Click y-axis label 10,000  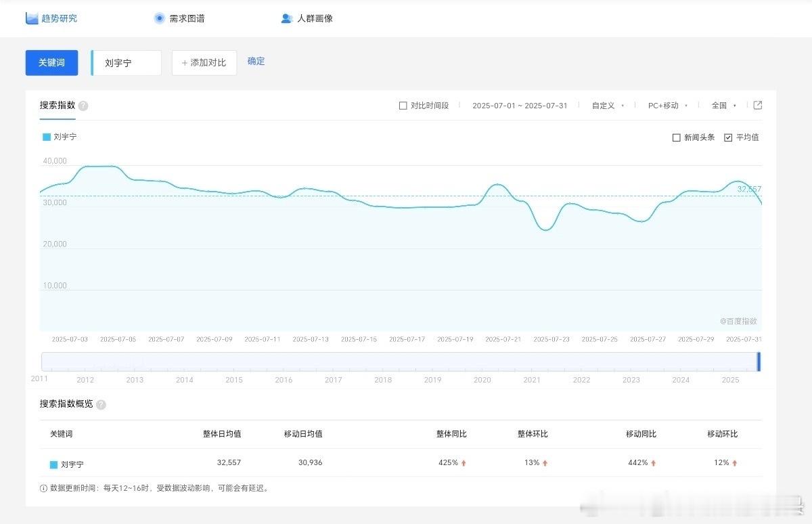point(55,286)
